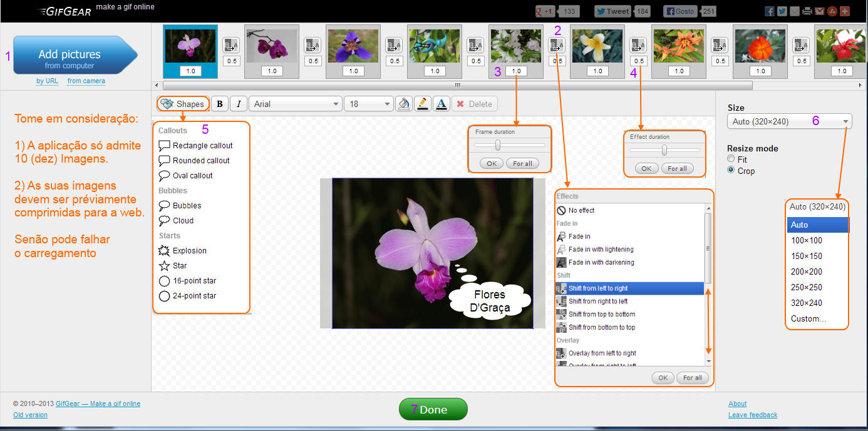Open the outline pencil color tool
This screenshot has height=431, width=868.
tap(423, 104)
